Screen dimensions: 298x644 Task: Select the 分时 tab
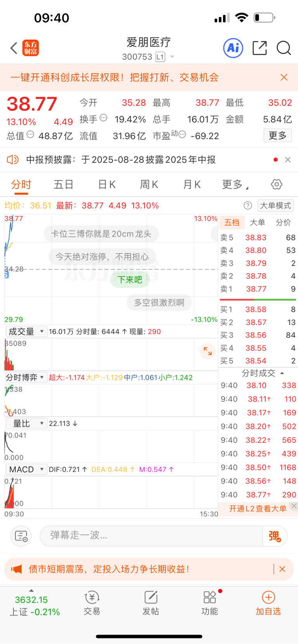tap(21, 184)
